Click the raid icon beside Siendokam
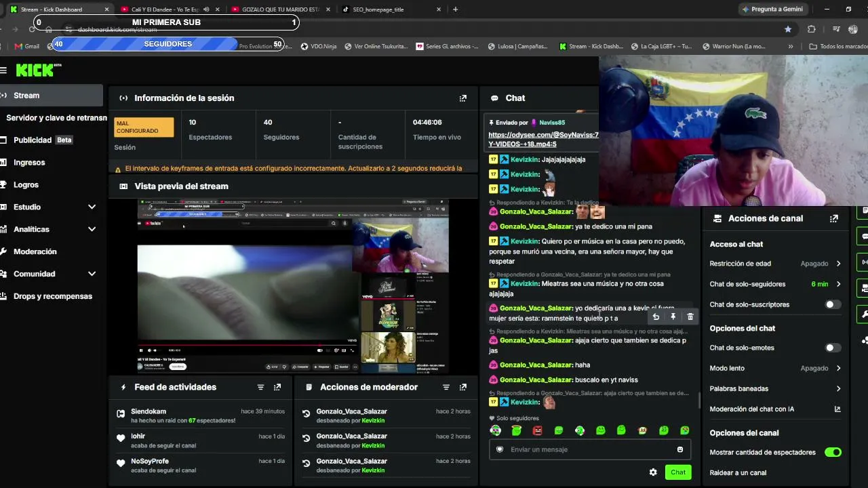 point(121,413)
